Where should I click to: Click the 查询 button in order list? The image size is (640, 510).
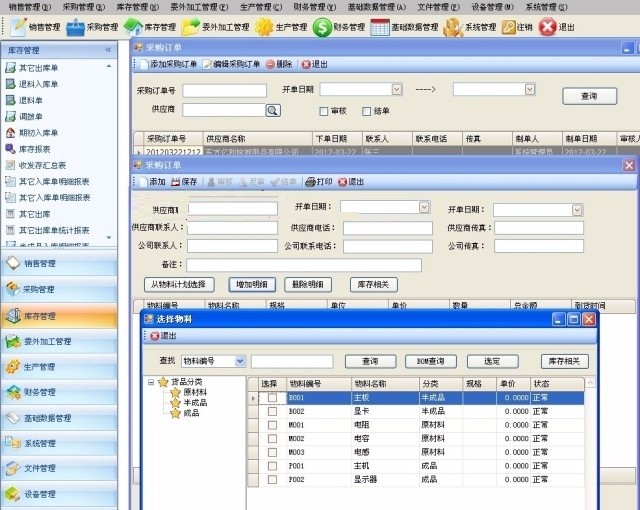point(589,96)
